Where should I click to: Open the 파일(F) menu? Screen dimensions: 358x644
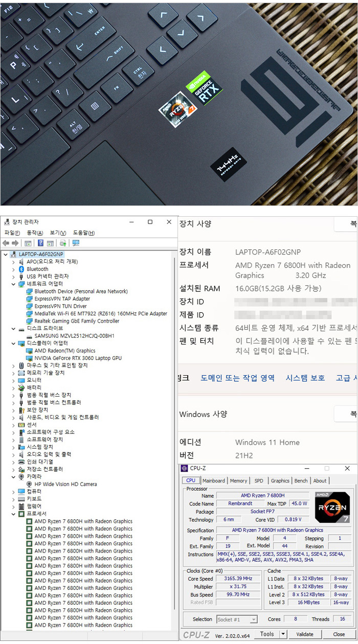coord(12,233)
